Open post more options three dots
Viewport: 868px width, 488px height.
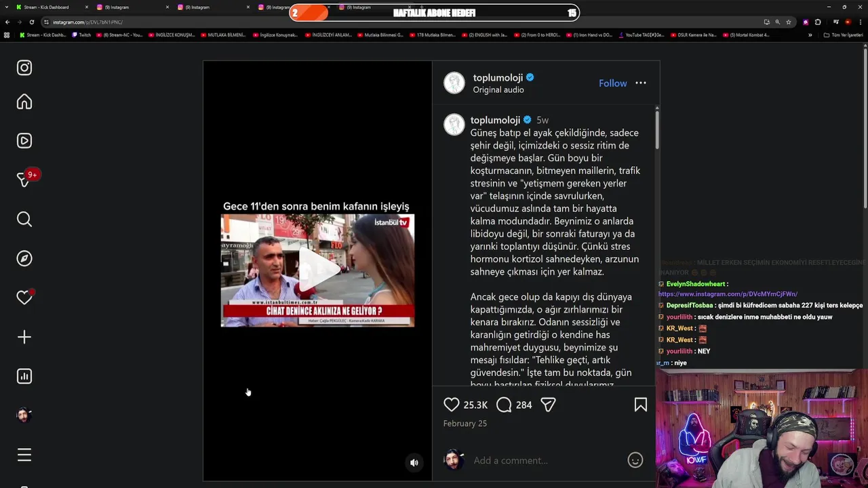(x=641, y=83)
